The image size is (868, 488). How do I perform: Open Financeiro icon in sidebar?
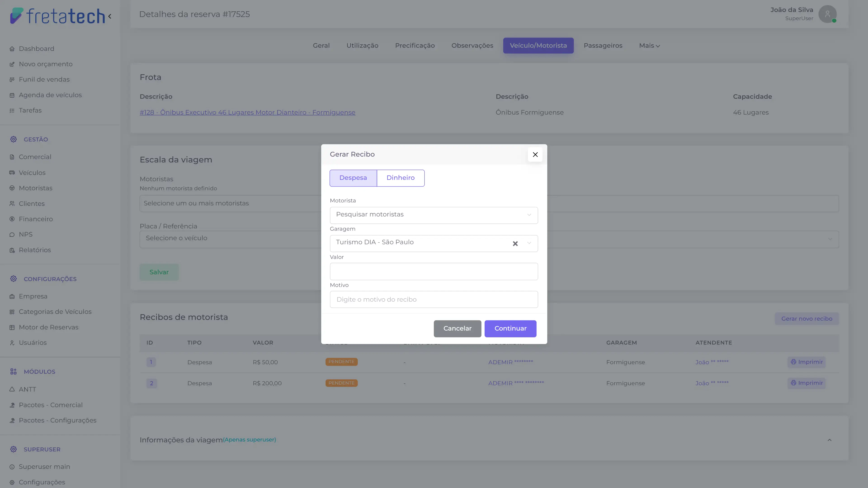[x=12, y=219]
